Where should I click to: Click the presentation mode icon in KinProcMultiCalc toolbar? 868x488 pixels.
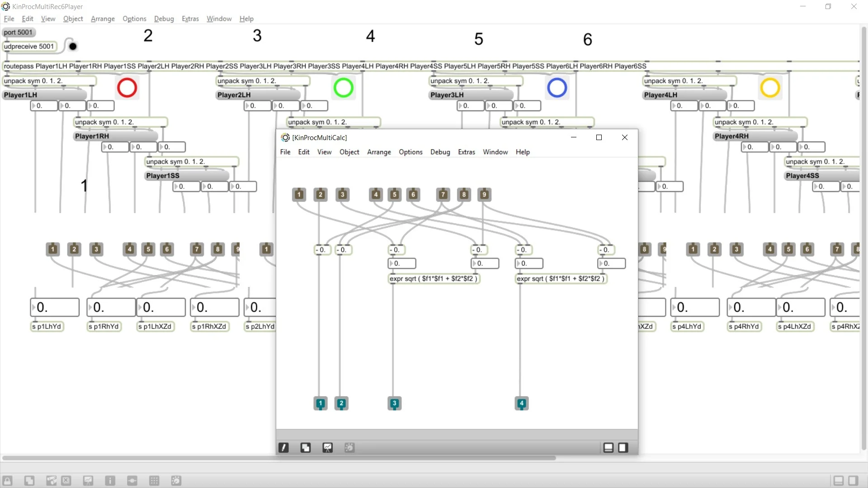click(x=327, y=448)
